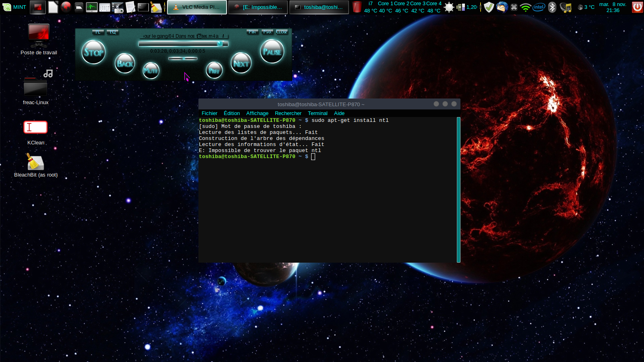Launch the system monitor panel icon
644x362 pixels.
point(91,7)
